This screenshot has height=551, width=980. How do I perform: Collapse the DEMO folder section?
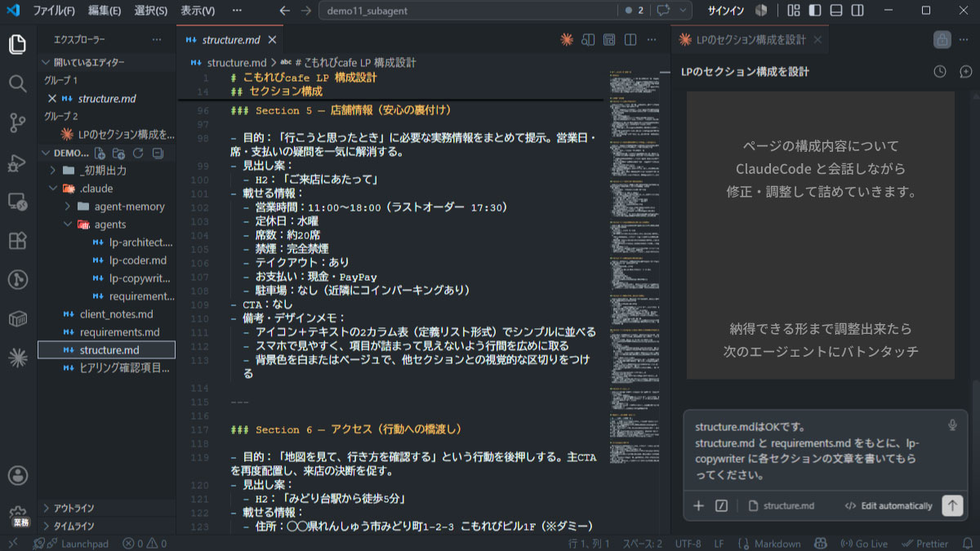(106, 153)
